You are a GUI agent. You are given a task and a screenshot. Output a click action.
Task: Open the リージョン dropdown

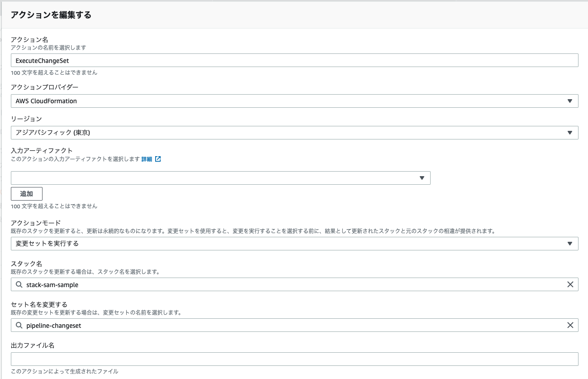(294, 132)
